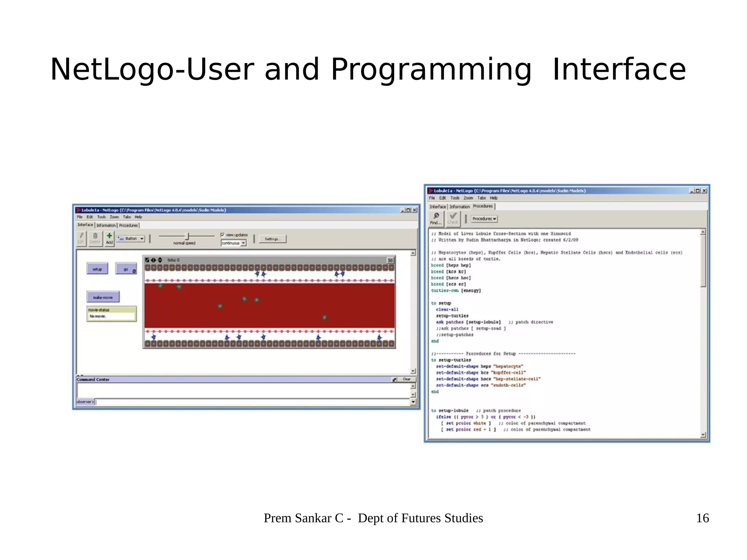
Task: Click the Check checkmark icon
Action: coord(453,216)
